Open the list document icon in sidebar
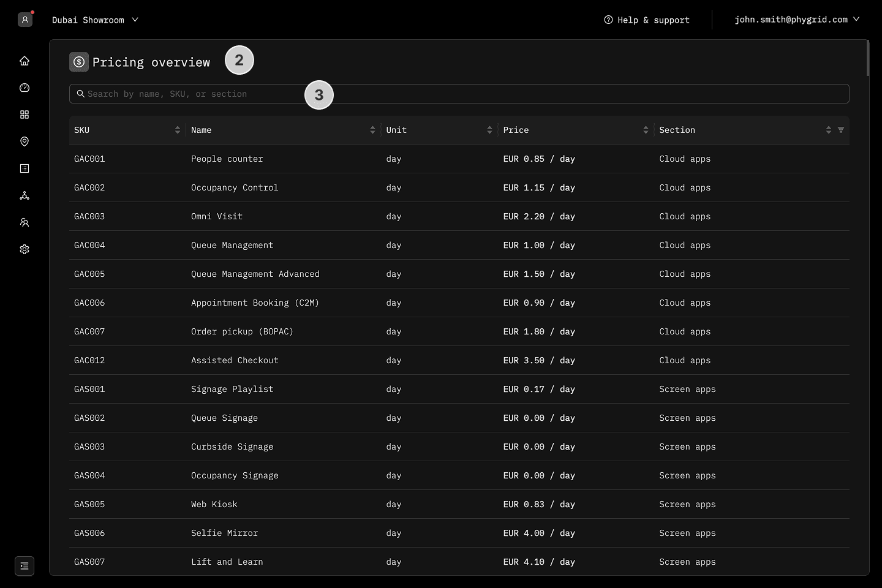Viewport: 882px width, 588px height. coord(24,168)
